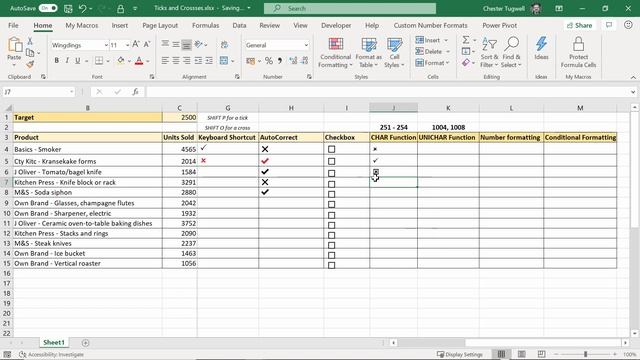Expand the Delete cells dropdown arrow

[448, 52]
